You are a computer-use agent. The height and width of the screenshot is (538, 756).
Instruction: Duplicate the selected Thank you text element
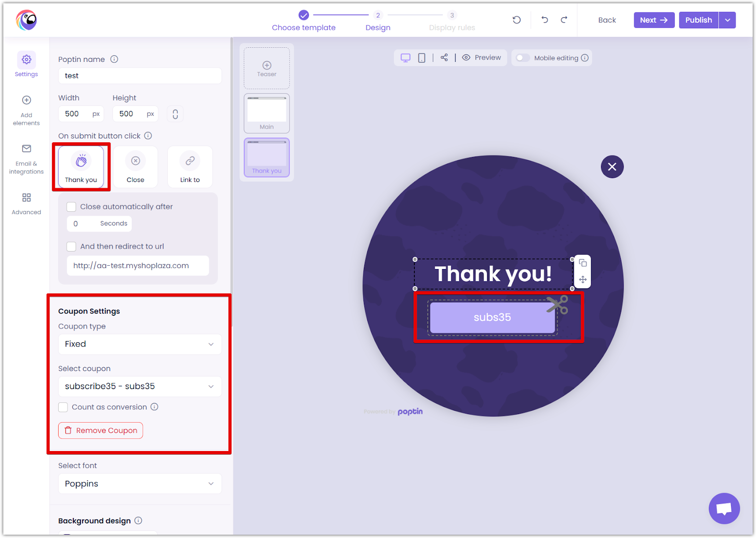click(583, 263)
